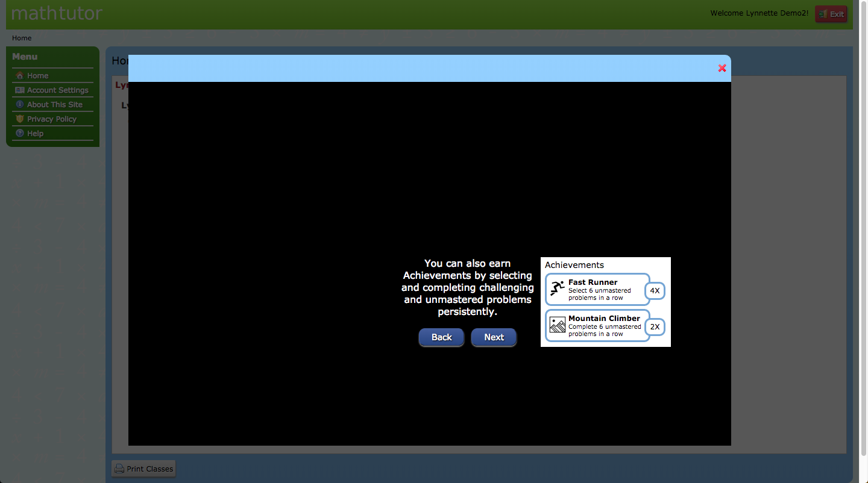Viewport: 868px width, 483px height.
Task: Click the Exit door icon
Action: 823,14
